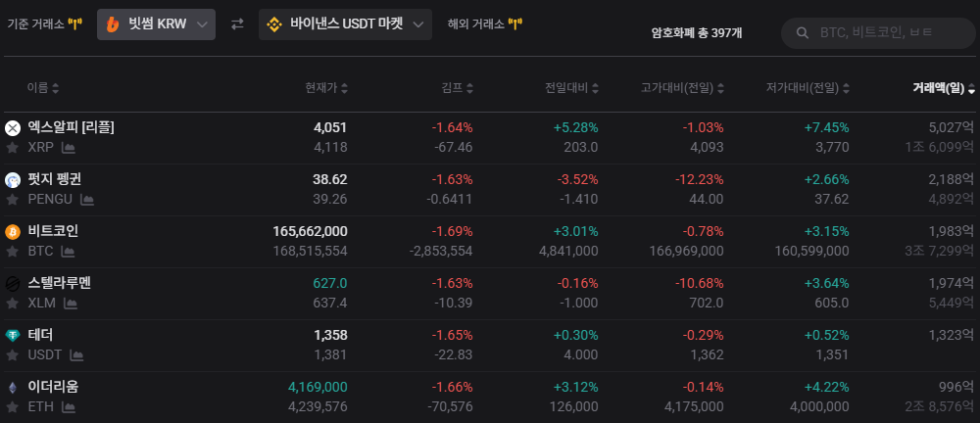
Task: Open the 이더리움 coin name link
Action: (53, 387)
